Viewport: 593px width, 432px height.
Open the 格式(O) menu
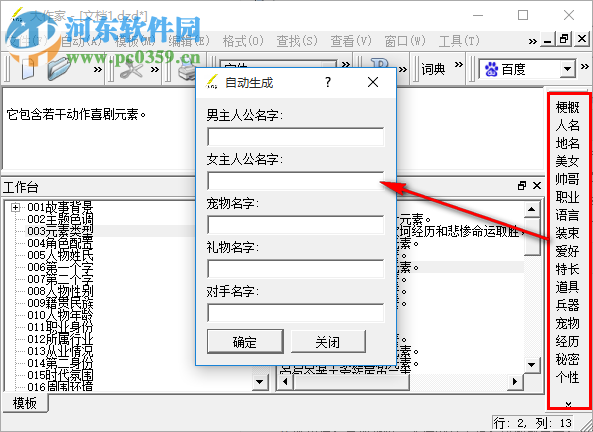click(x=243, y=41)
